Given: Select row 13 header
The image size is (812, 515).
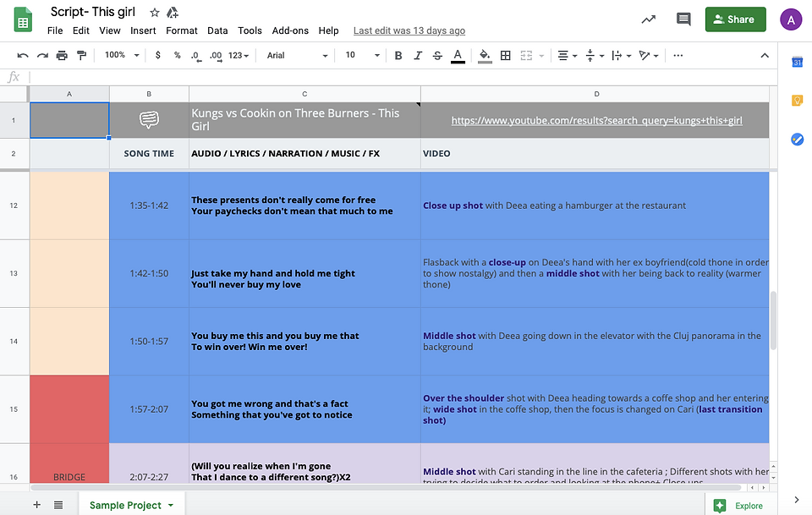Looking at the screenshot, I should pyautogui.click(x=14, y=273).
